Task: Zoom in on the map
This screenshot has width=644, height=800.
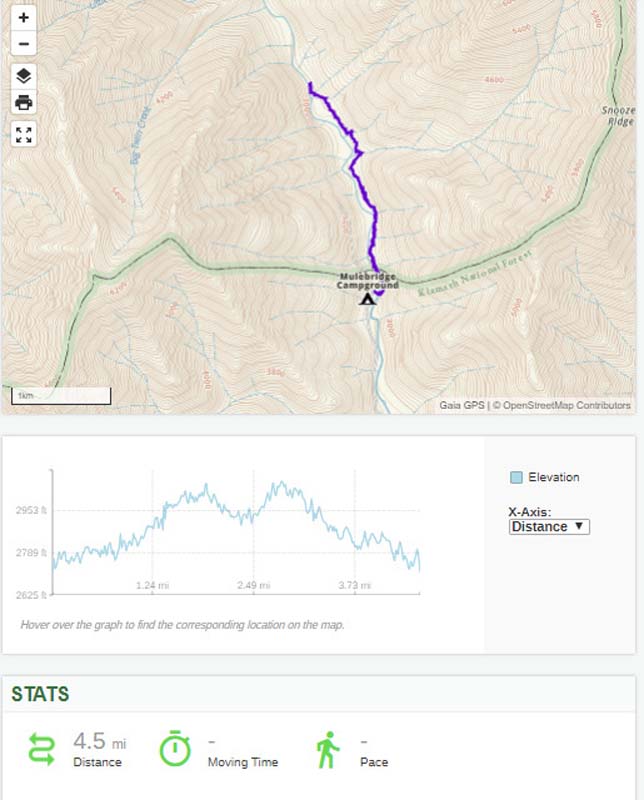Action: click(x=24, y=18)
